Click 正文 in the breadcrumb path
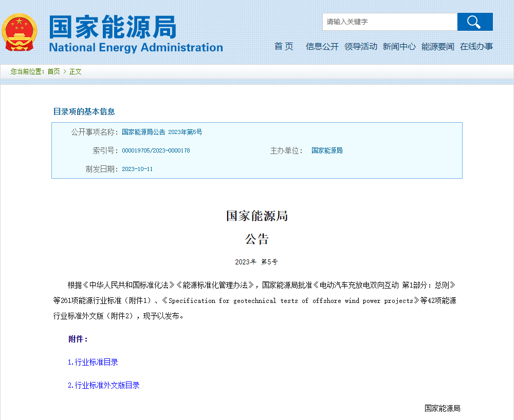This screenshot has width=514, height=420. [x=75, y=72]
